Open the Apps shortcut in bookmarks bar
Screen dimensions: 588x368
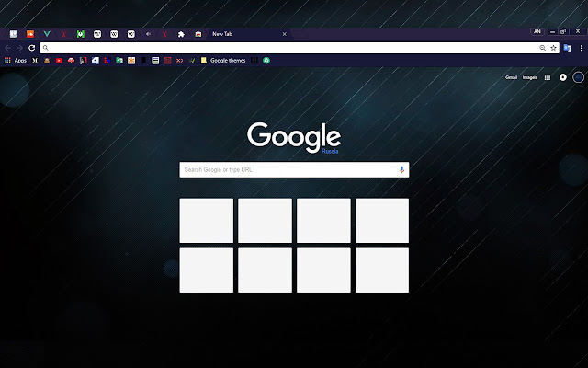pos(16,61)
